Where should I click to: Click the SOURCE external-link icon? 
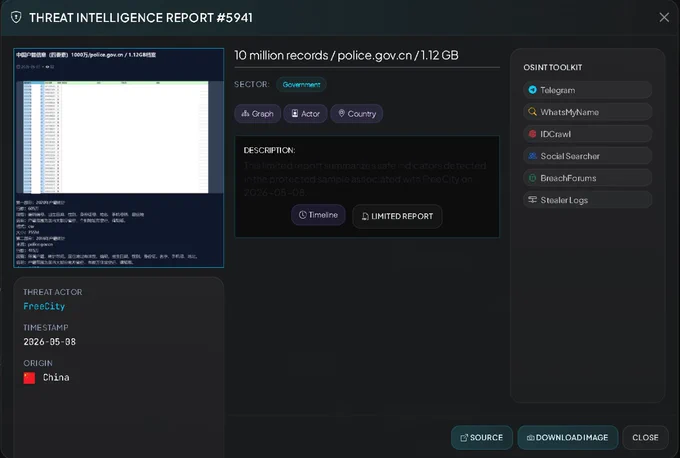coord(464,438)
